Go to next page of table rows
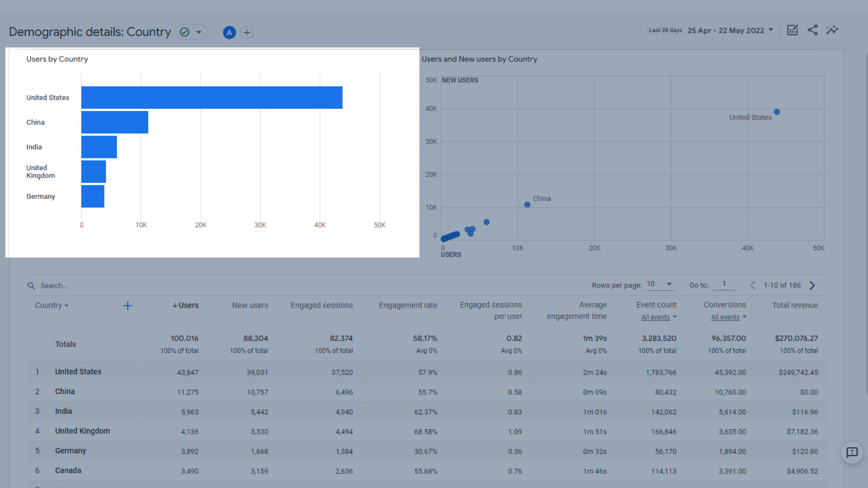 (x=812, y=286)
